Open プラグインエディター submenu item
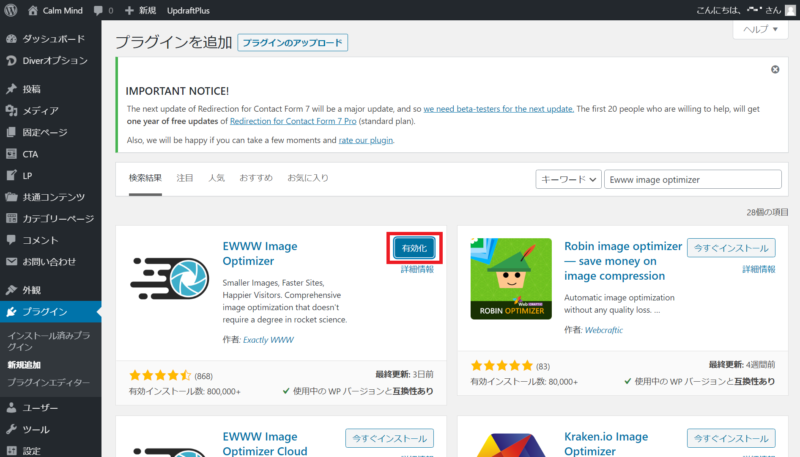 coord(48,383)
